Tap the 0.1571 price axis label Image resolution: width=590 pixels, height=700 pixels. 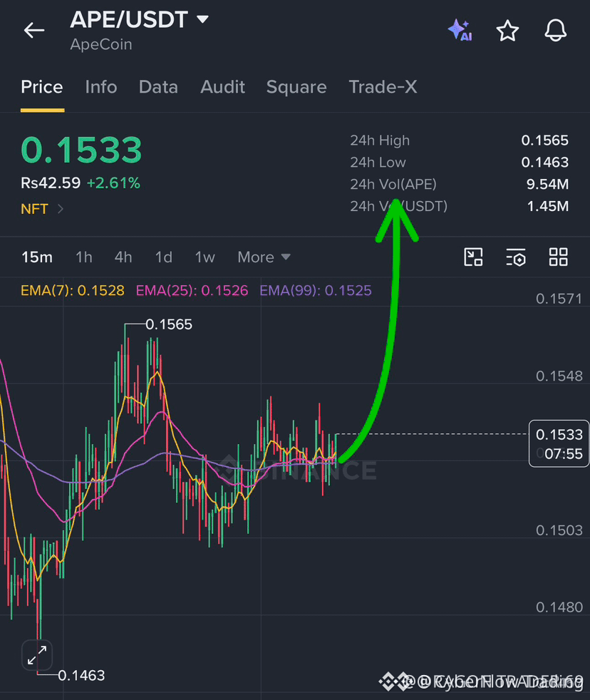(559, 299)
